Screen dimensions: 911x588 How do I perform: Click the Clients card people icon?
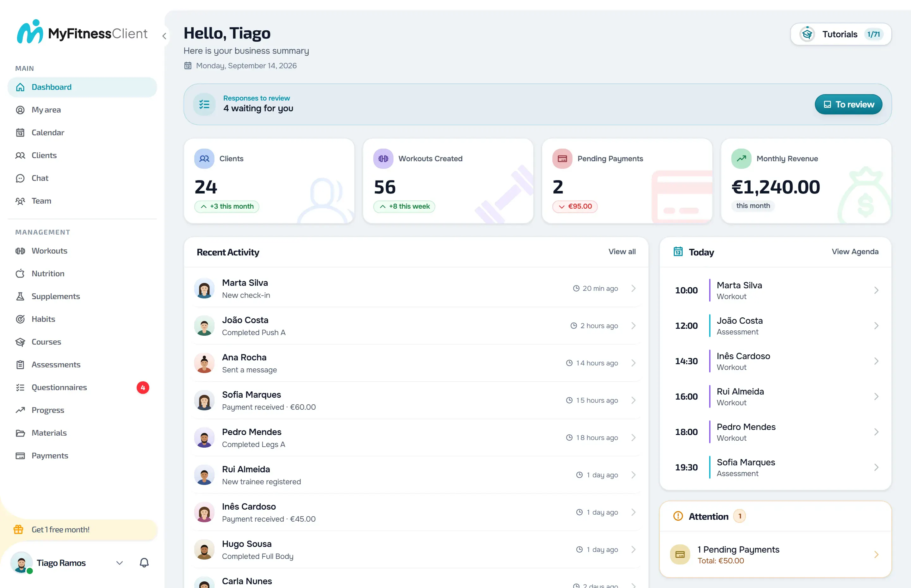[204, 158]
